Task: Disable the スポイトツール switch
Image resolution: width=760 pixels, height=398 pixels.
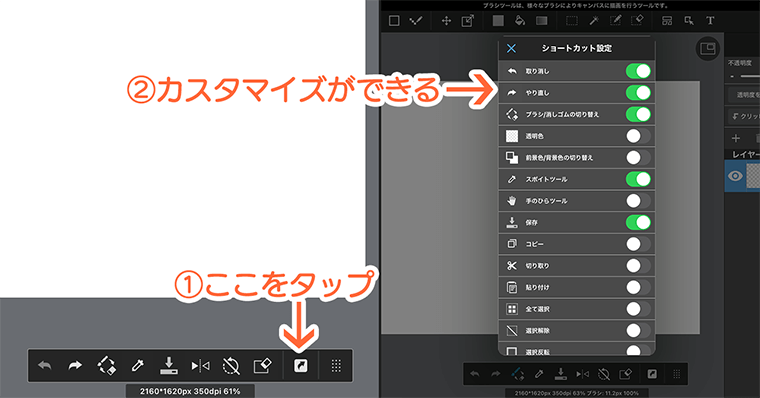Action: (x=638, y=179)
